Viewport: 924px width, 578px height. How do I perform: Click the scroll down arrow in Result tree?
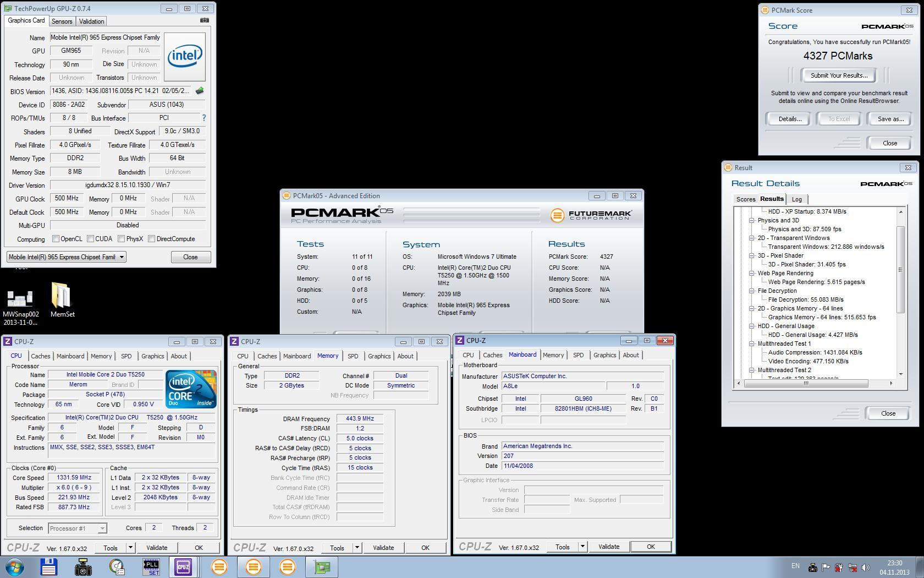click(900, 374)
